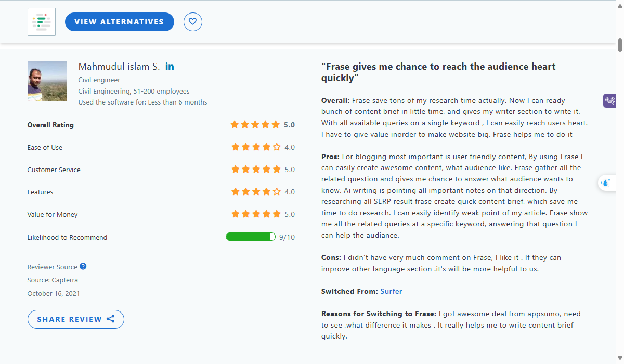624x364 pixels.
Task: Click the Customer Service star rating
Action: pos(256,170)
